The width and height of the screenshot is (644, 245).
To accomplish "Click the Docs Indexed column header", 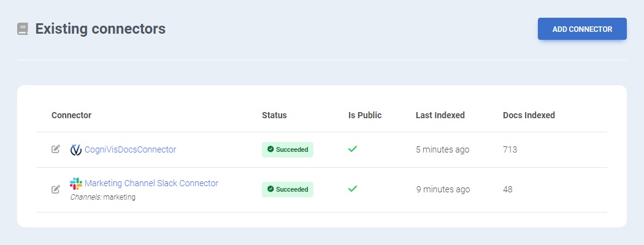I will 529,115.
